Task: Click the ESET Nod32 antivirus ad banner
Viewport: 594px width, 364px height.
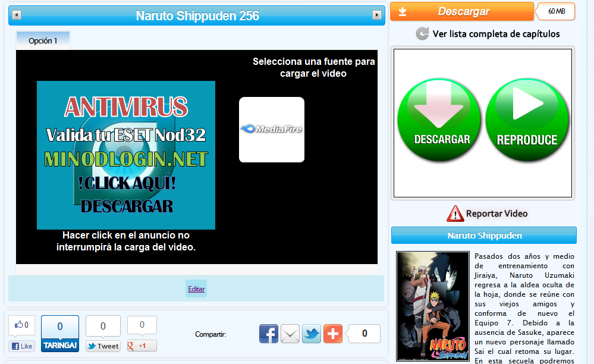Action: (126, 155)
